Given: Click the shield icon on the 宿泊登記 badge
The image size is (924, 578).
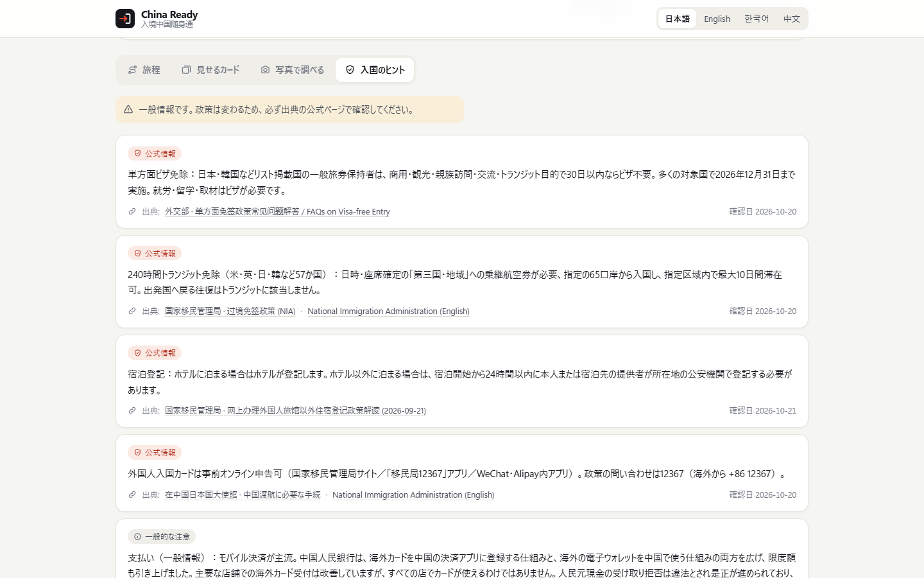Looking at the screenshot, I should 137,353.
